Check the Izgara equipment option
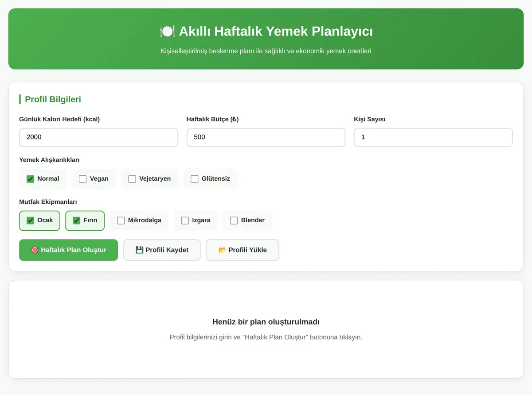The height and width of the screenshot is (395, 532). point(185,221)
